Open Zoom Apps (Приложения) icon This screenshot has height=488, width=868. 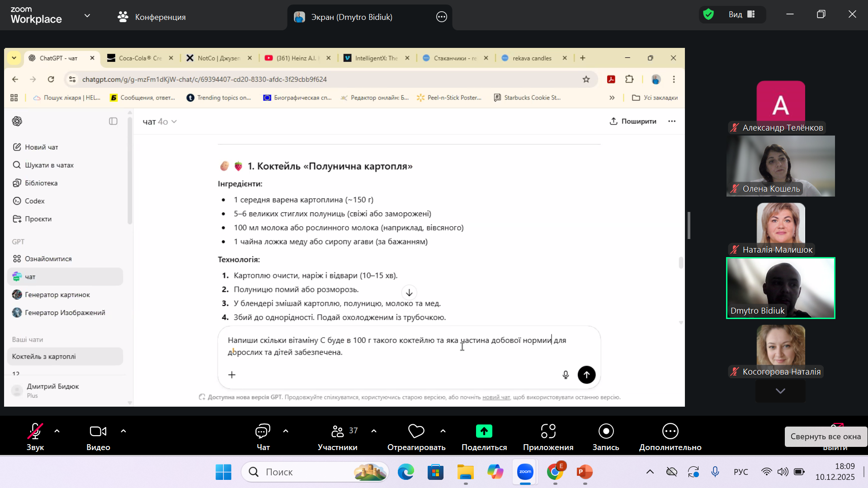point(548,432)
